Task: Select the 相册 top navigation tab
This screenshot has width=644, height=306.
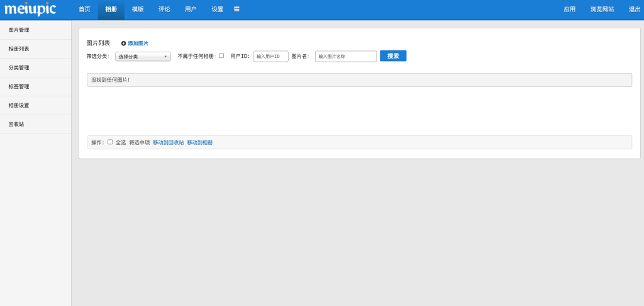Action: [x=111, y=9]
